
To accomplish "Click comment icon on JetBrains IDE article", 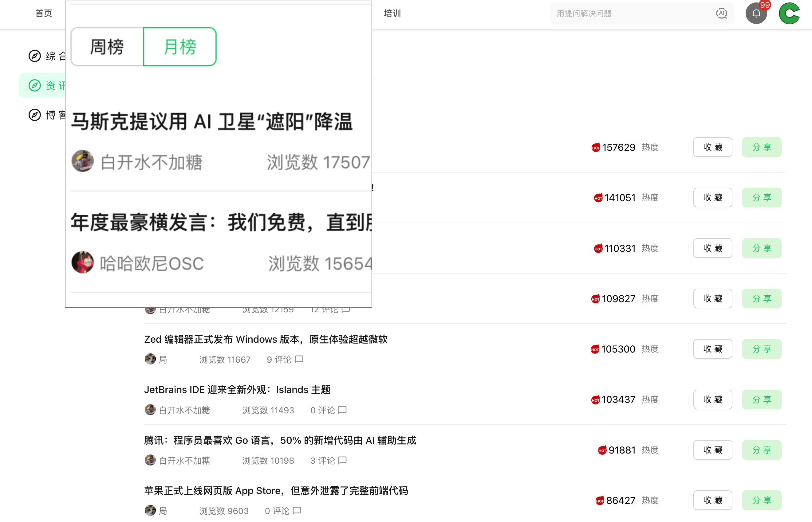I will 343,410.
